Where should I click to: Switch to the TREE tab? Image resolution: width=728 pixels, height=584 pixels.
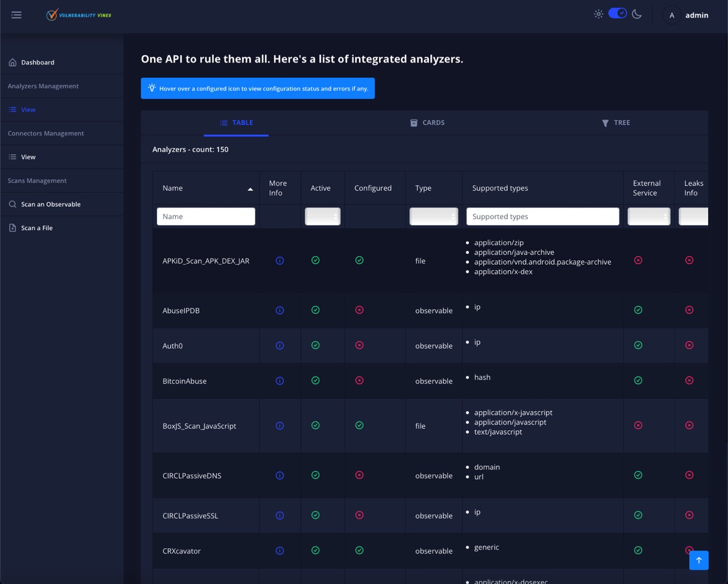[616, 123]
